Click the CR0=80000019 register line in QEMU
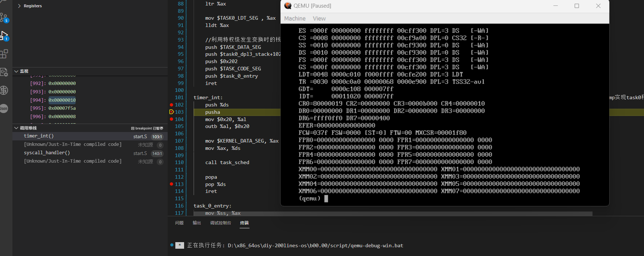The image size is (644, 256). [x=392, y=104]
